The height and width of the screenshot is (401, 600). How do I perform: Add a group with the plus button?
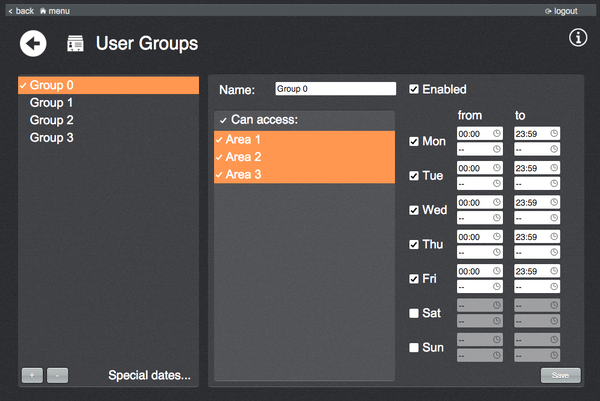tap(32, 375)
